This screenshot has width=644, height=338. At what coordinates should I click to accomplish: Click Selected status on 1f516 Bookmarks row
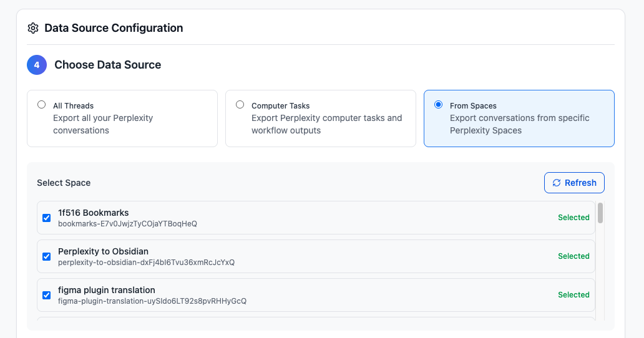[573, 218]
